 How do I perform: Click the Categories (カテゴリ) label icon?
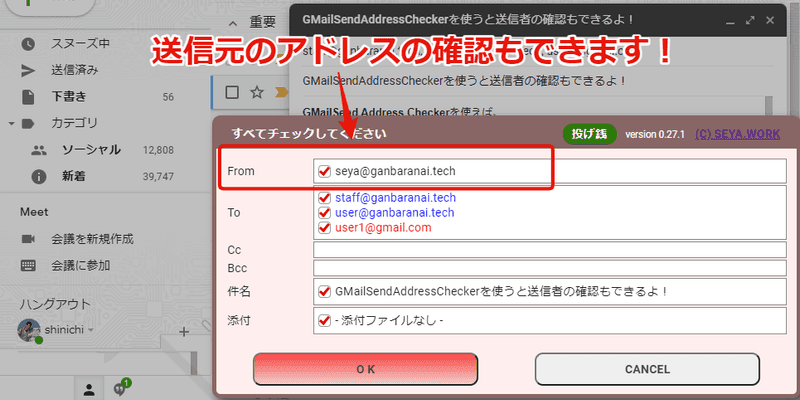(x=28, y=123)
